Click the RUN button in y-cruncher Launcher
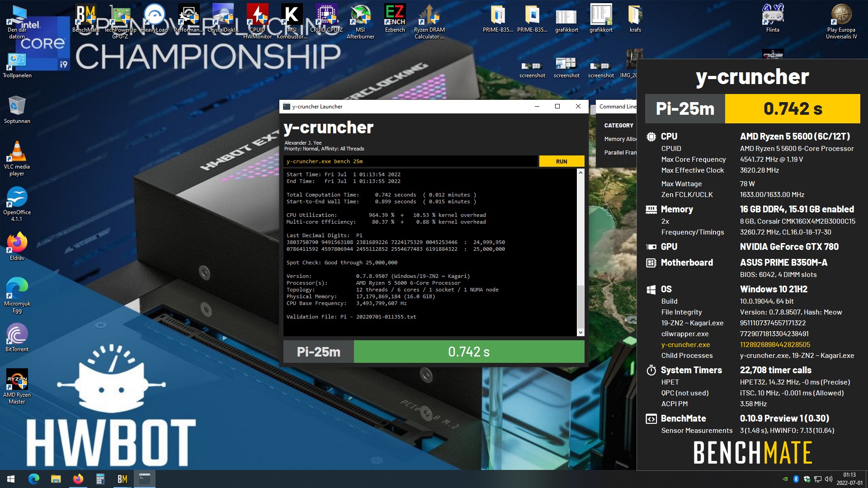 point(561,161)
